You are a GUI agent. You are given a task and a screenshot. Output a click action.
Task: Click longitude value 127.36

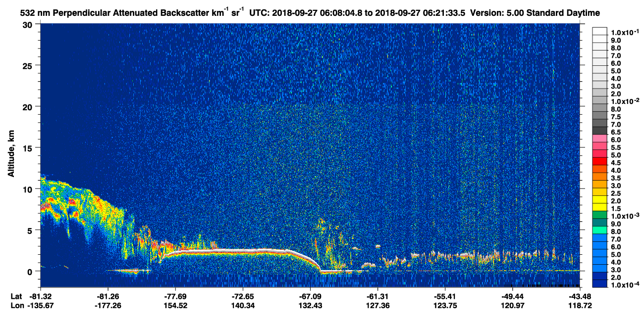377,305
